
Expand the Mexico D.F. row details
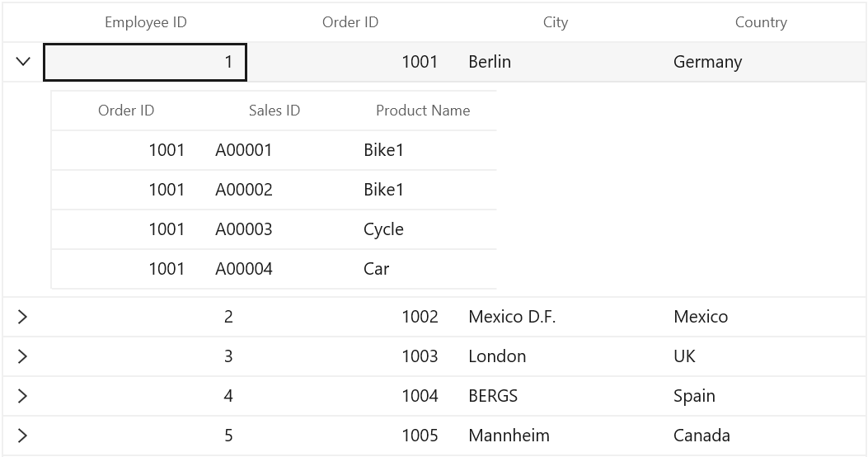coord(23,317)
